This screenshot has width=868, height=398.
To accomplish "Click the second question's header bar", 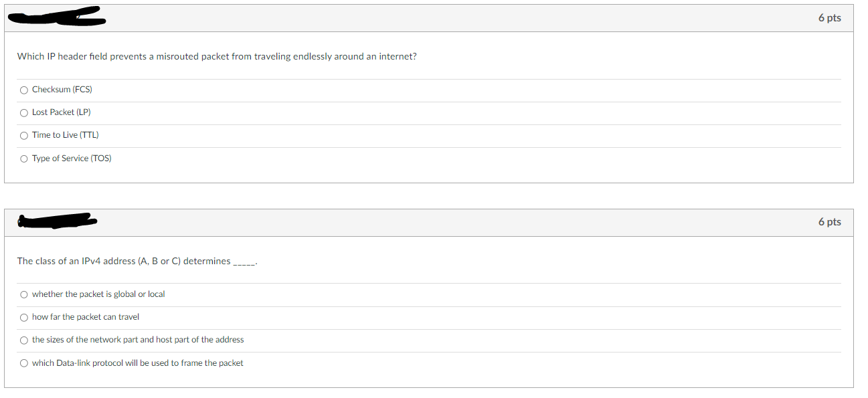I will tap(428, 221).
